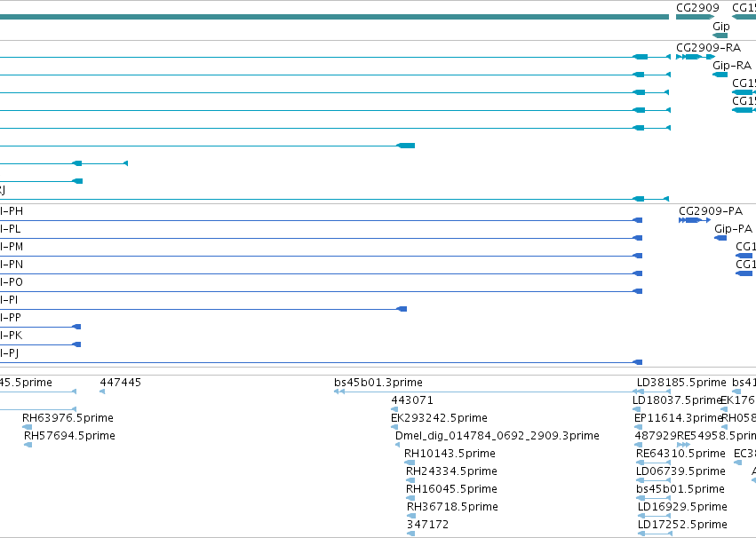Click the LD06739.5prime EST label

coord(680,471)
